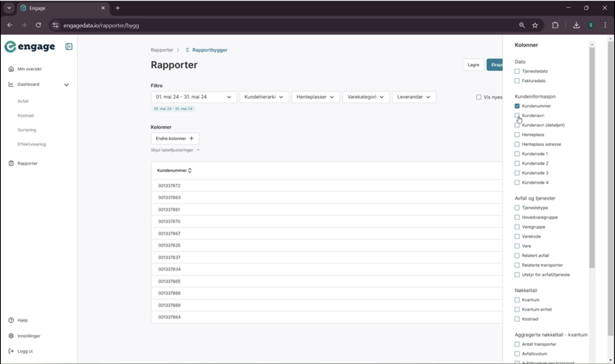Open a new browser tab
Screen dimensions: 615x364
coord(118,8)
